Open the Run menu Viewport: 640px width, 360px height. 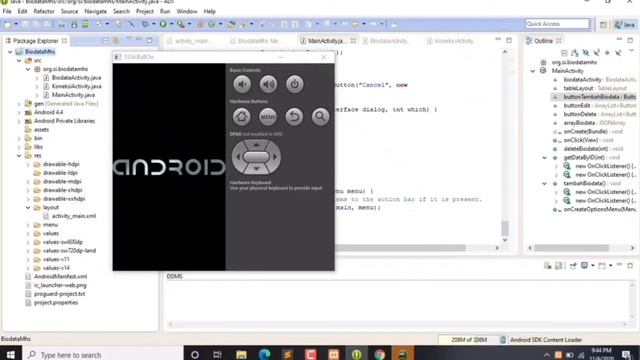point(165,11)
